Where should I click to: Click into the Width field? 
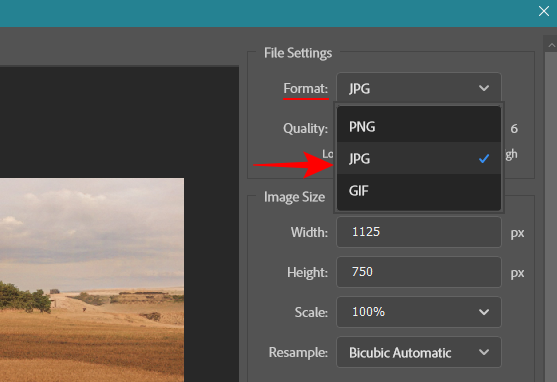[419, 232]
